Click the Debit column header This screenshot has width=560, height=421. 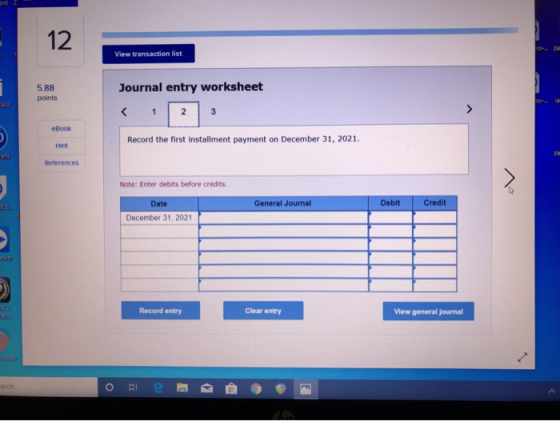390,203
